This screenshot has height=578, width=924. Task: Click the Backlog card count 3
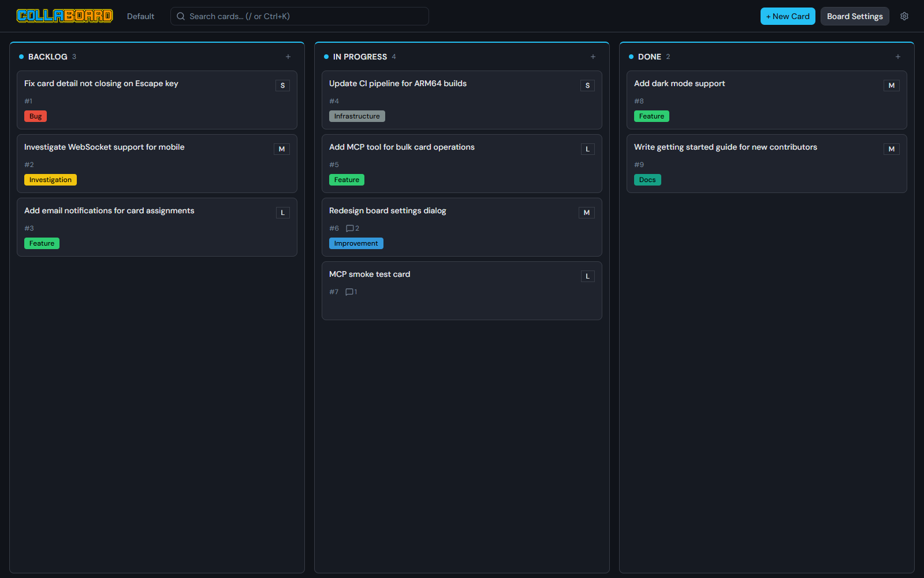point(74,57)
